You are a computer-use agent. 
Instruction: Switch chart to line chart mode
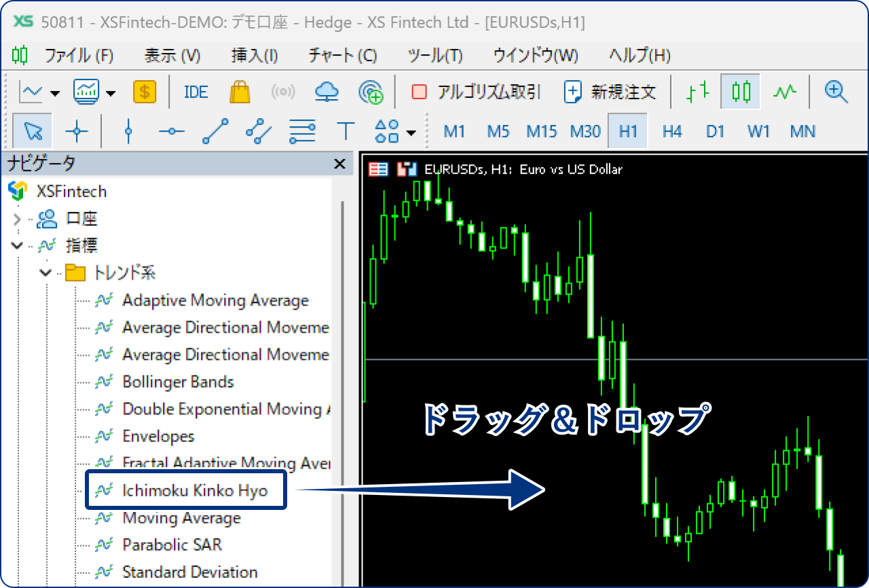pyautogui.click(x=785, y=92)
